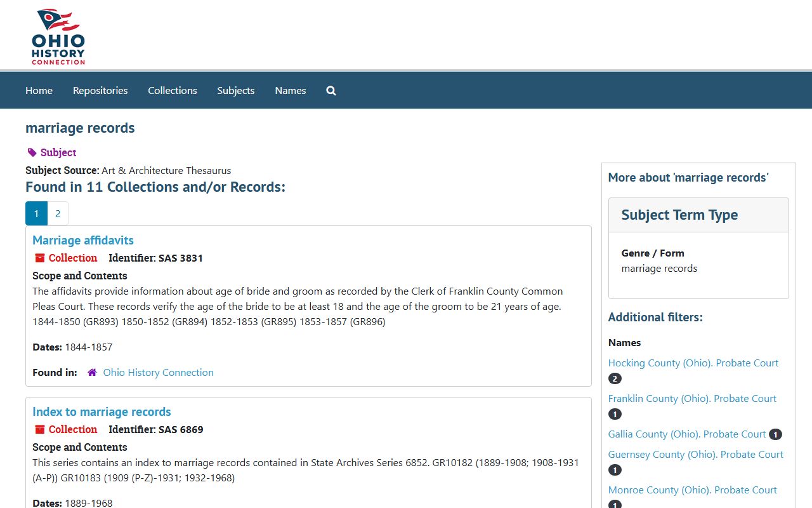Open the Repositories menu item
Screen dimensions: 812x508
pyautogui.click(x=100, y=91)
